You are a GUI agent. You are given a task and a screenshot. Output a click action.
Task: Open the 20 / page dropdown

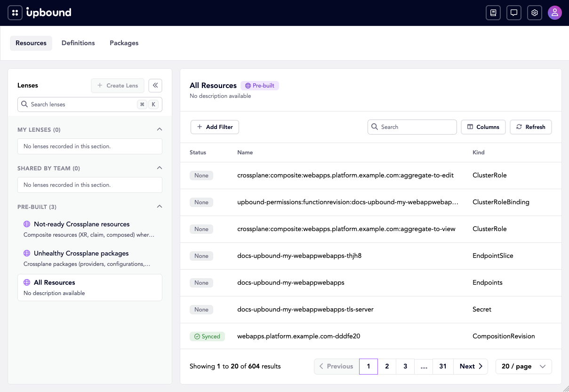pos(524,366)
